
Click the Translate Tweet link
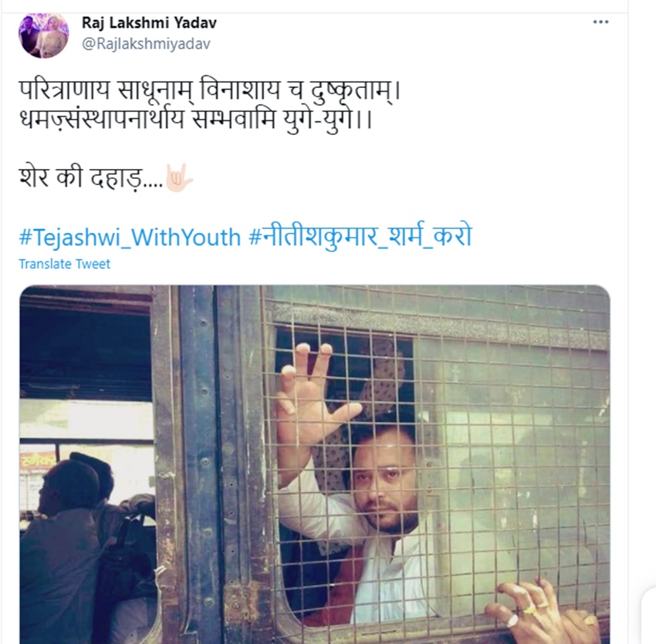(x=64, y=264)
